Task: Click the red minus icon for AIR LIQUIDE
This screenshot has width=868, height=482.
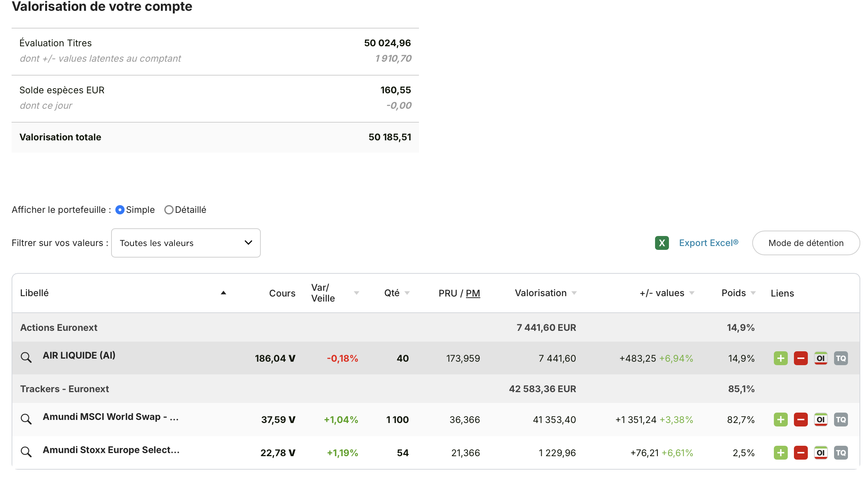Action: (800, 358)
